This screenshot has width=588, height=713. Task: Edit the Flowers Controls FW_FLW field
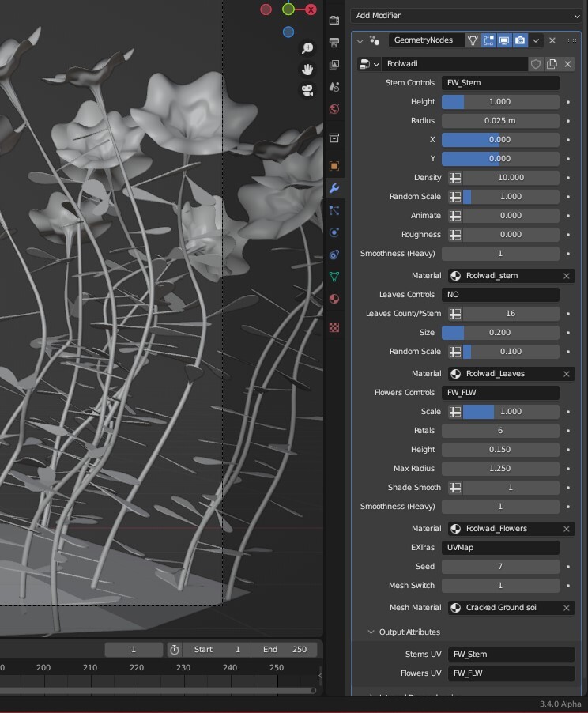pos(500,393)
